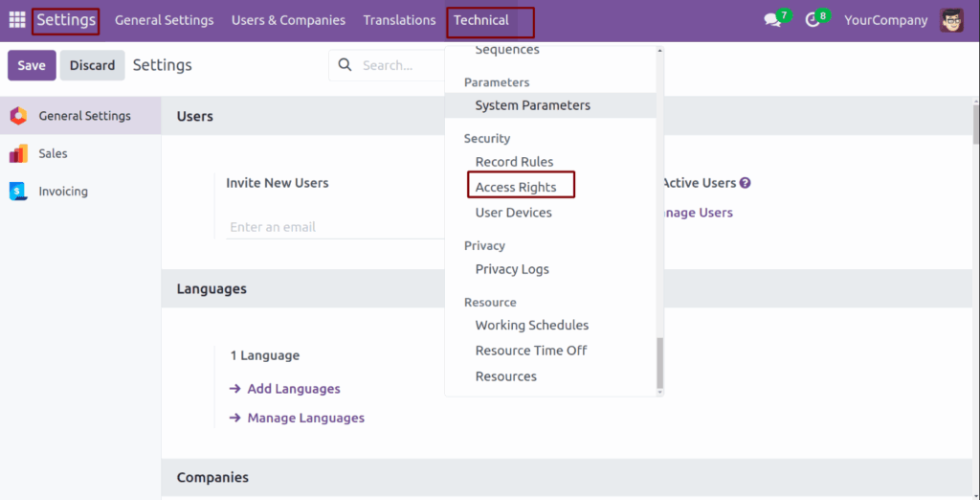Select the Invoicing app icon in sidebar
This screenshot has width=980, height=500.
point(19,192)
